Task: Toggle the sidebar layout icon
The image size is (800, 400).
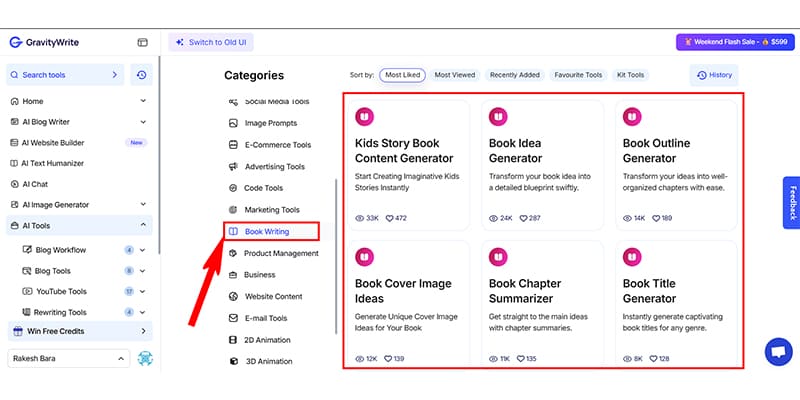Action: 142,42
